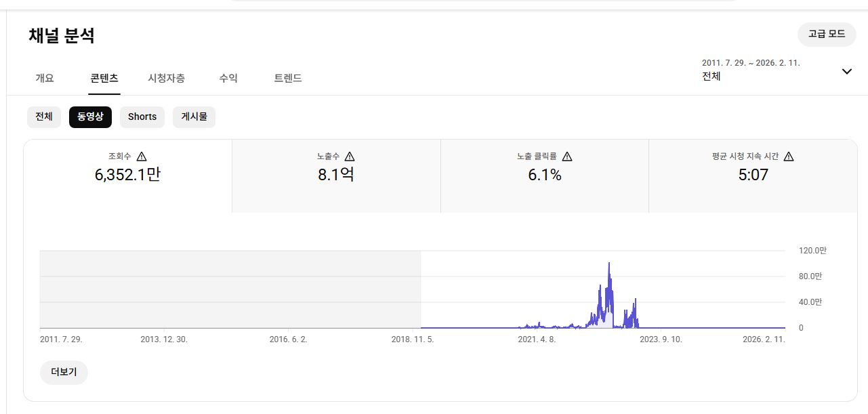The width and height of the screenshot is (868, 414).
Task: Click the warning triangle beside 노출 클릭률
Action: 567,157
